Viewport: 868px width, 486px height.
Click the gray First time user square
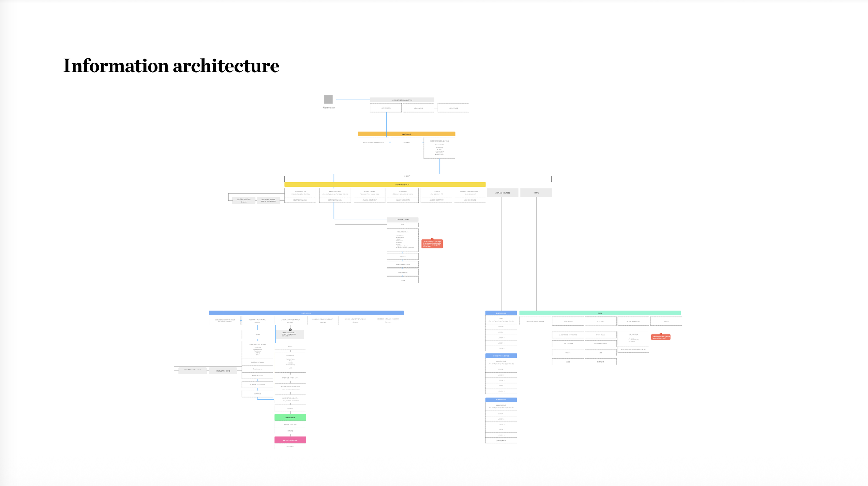328,99
